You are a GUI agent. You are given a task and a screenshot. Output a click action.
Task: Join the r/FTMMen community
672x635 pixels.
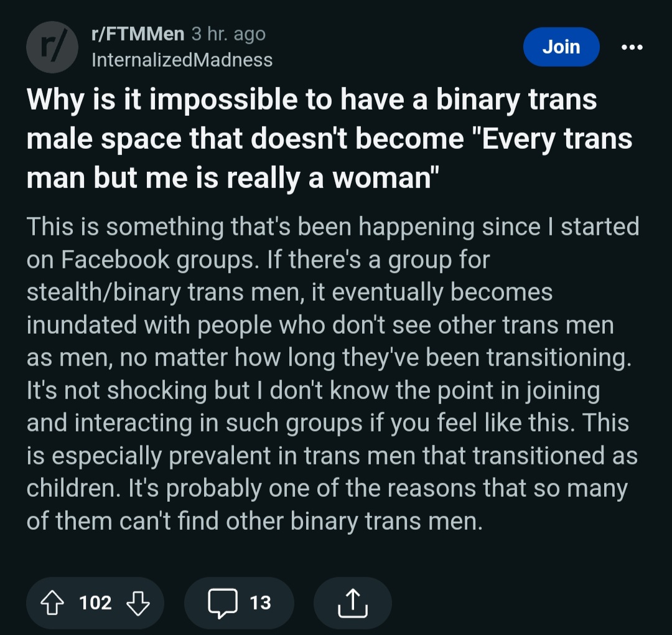pyautogui.click(x=561, y=47)
